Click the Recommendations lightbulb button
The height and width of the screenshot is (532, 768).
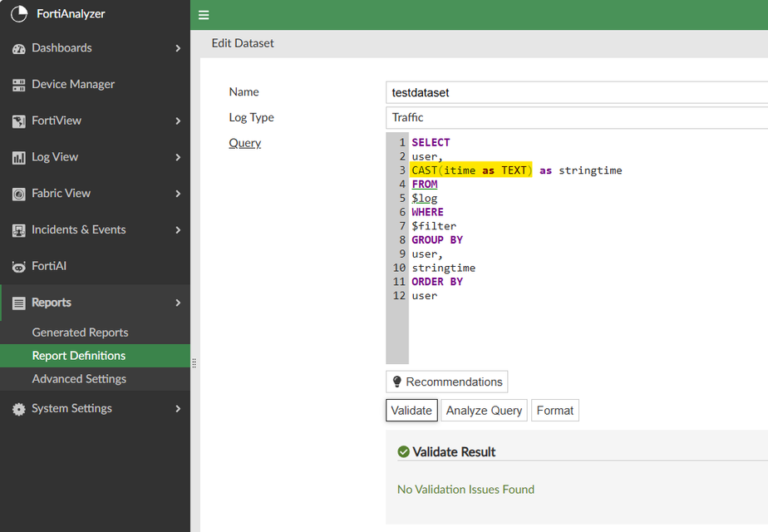447,382
